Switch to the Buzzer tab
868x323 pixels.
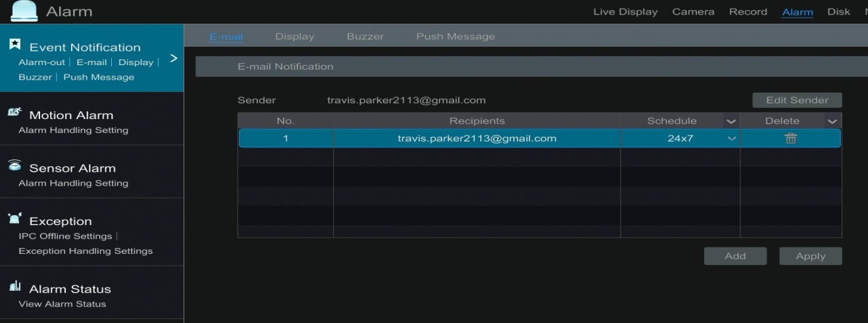click(365, 36)
